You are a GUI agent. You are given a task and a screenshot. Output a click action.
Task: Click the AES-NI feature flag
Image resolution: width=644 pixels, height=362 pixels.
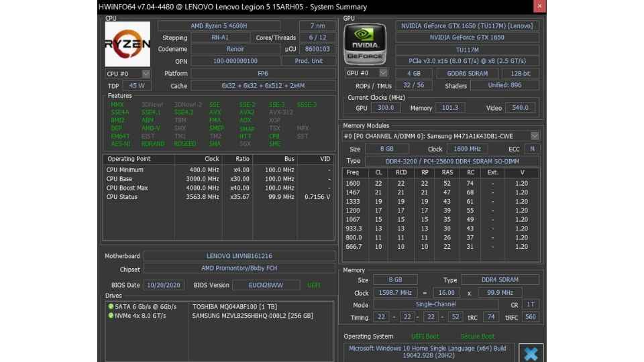pos(120,143)
